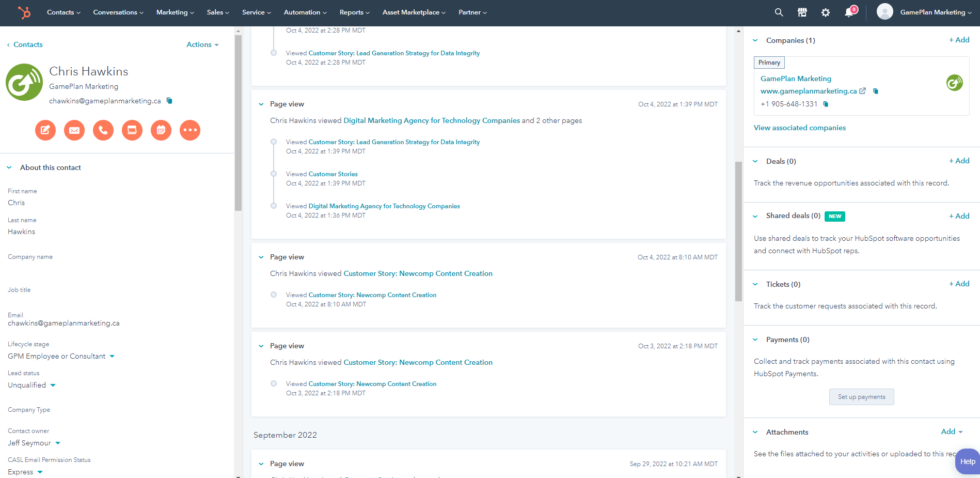Copy the contact email under Chris Hawkins' name

click(169, 101)
